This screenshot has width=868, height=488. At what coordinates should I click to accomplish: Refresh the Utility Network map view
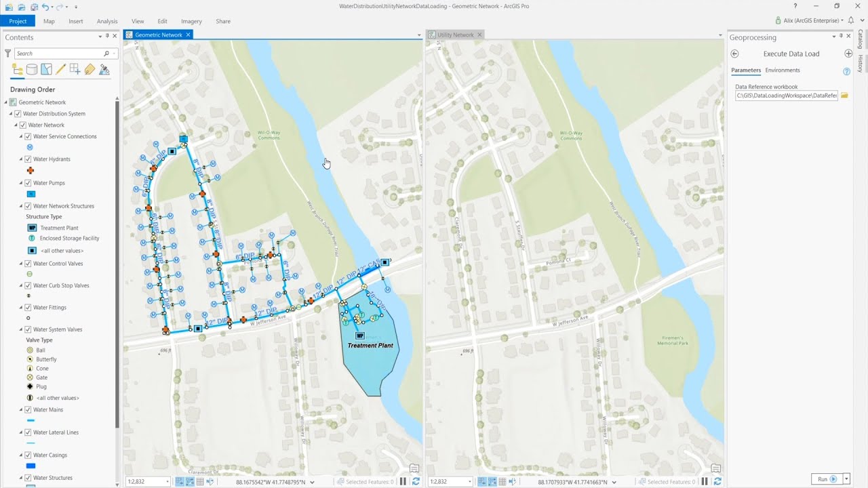717,481
